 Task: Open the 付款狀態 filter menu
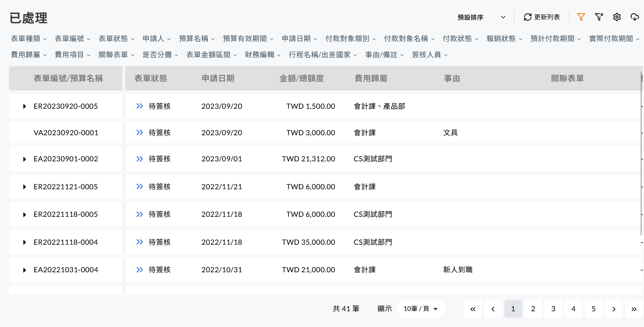pyautogui.click(x=460, y=39)
